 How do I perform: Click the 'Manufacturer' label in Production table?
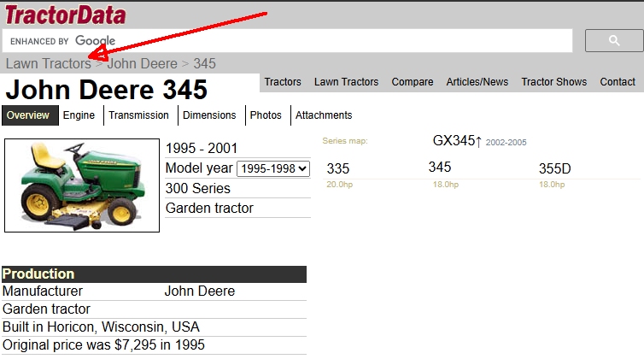click(x=43, y=291)
